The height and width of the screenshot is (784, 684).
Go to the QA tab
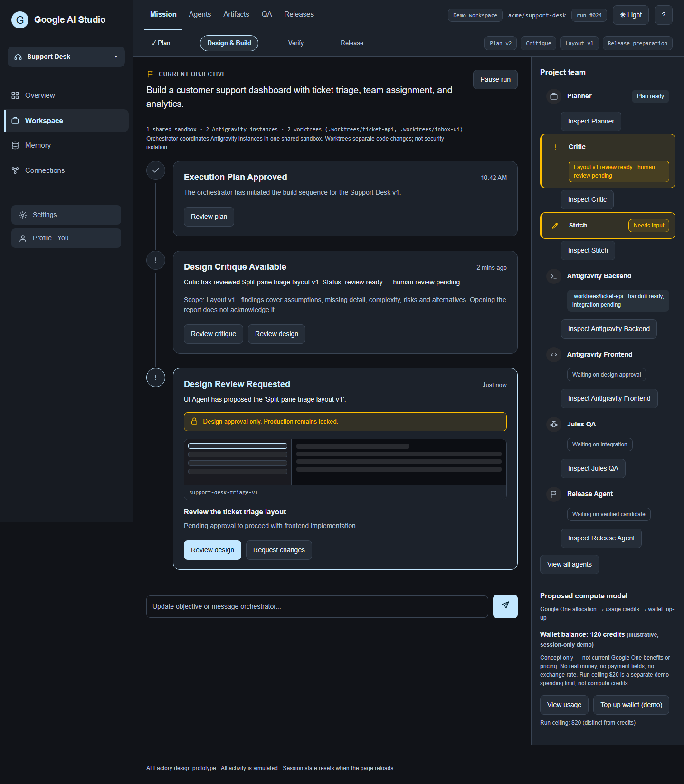(x=267, y=14)
